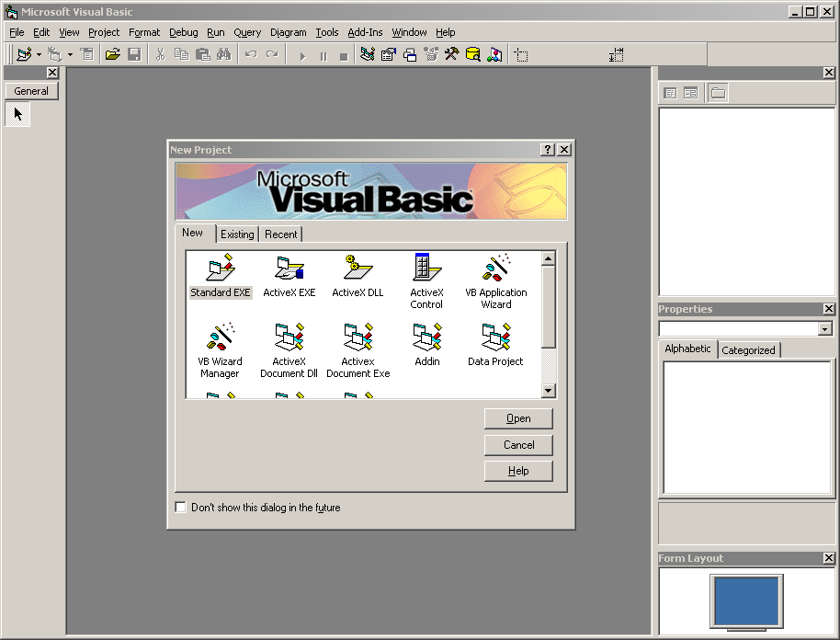Open the View menu
Viewport: 840px width, 640px height.
point(69,33)
